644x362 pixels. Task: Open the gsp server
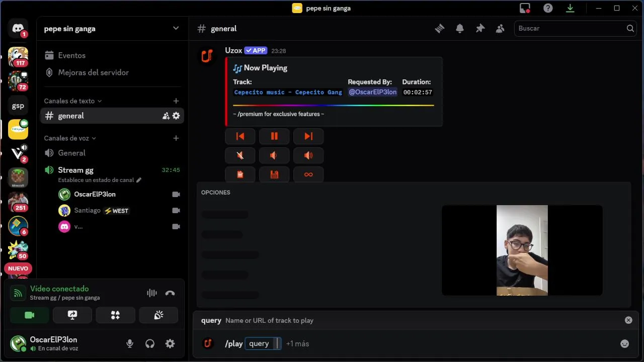pos(18,106)
